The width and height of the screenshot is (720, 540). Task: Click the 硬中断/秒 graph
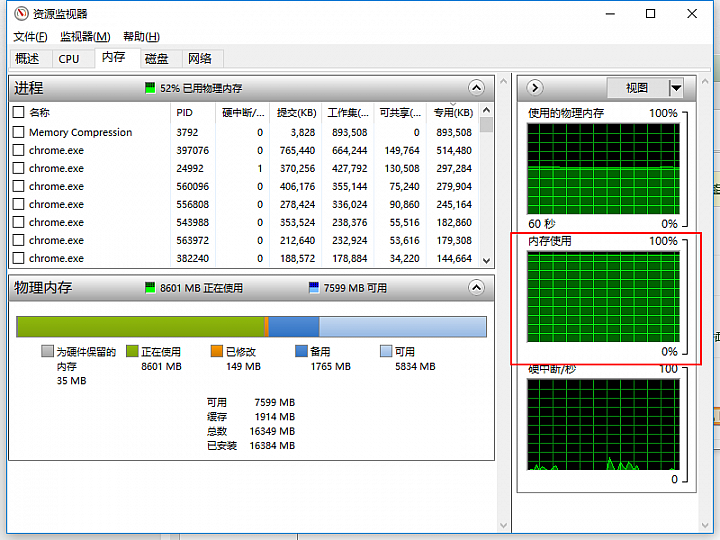click(603, 425)
